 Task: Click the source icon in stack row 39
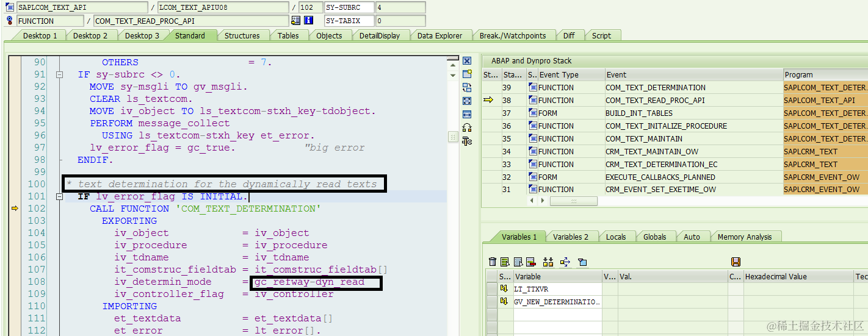[532, 87]
